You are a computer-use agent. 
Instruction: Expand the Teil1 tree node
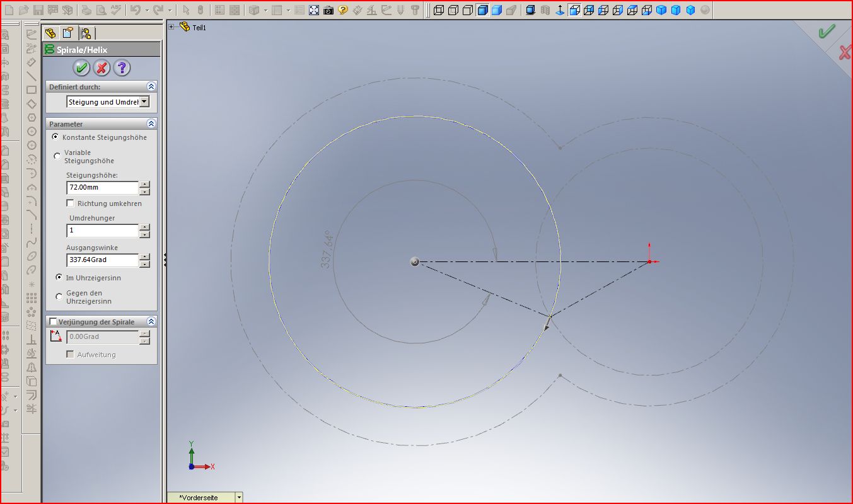tap(171, 27)
